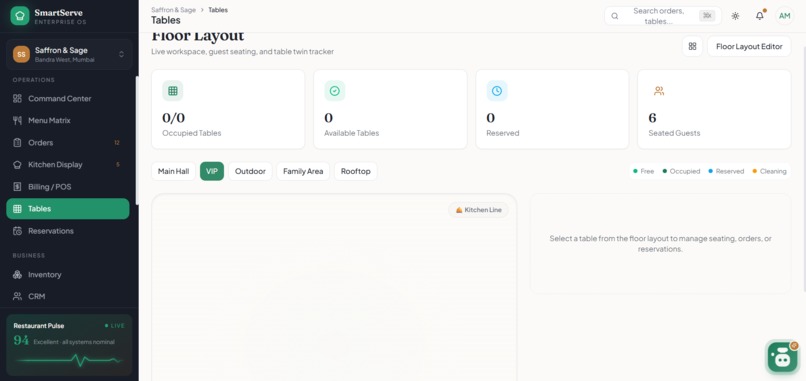The height and width of the screenshot is (381, 806).
Task: Click the Pulse score 94
Action: coord(21,340)
